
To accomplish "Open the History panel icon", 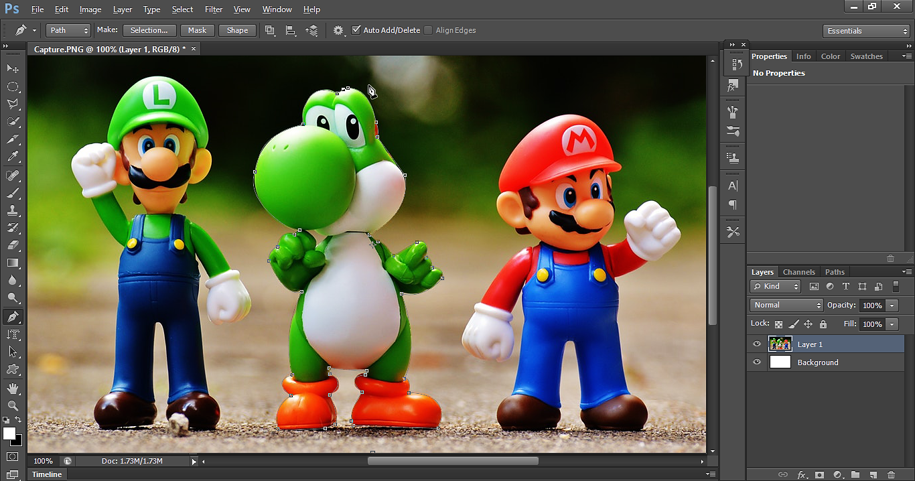I will point(735,64).
